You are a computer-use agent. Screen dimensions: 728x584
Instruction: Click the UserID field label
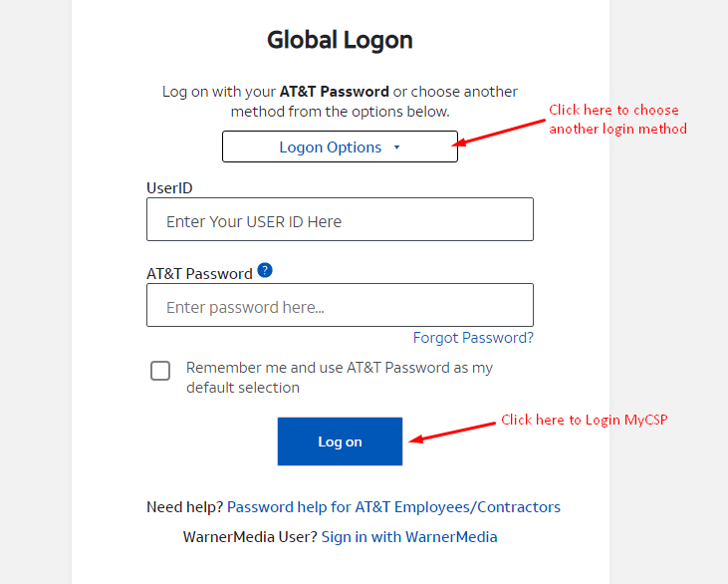[x=169, y=188]
